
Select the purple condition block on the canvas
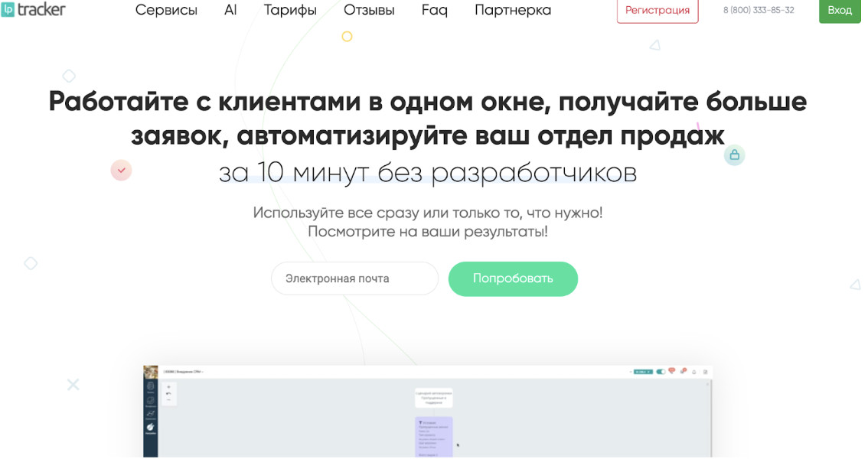click(433, 437)
